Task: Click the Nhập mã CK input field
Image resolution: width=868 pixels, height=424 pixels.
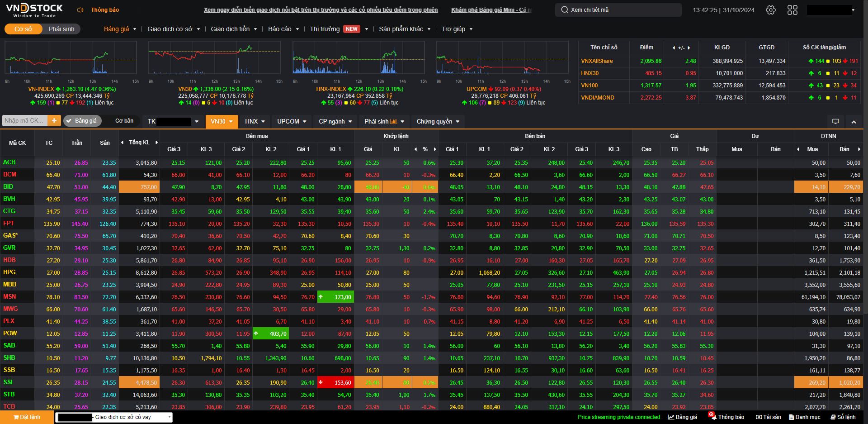Action: tap(24, 121)
